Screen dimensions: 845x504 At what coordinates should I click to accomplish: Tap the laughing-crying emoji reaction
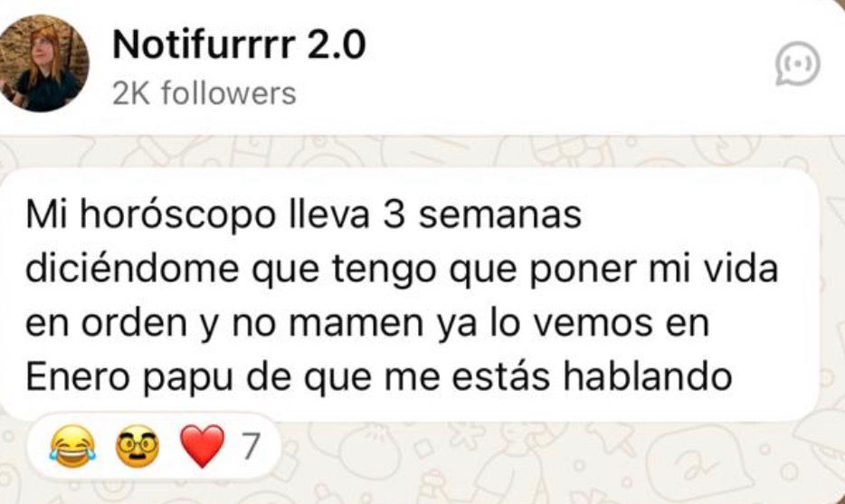click(x=72, y=446)
